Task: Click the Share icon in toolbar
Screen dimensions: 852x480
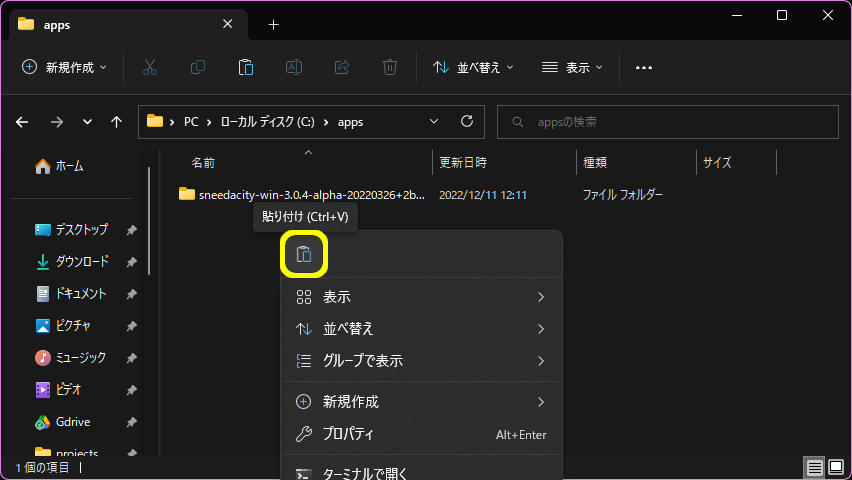Action: [342, 67]
